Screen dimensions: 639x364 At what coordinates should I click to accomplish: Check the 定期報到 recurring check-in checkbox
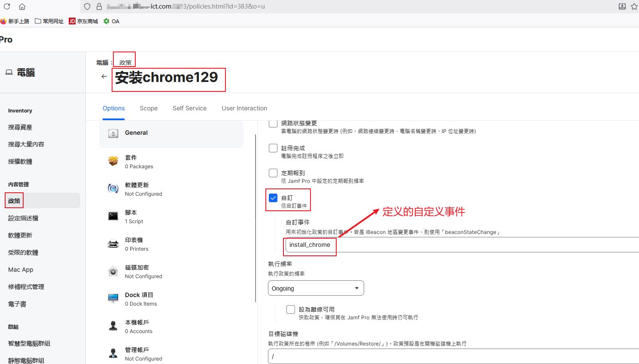click(x=273, y=173)
